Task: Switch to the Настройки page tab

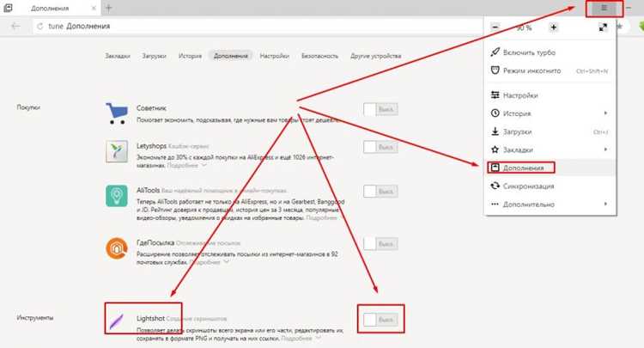Action: point(275,56)
